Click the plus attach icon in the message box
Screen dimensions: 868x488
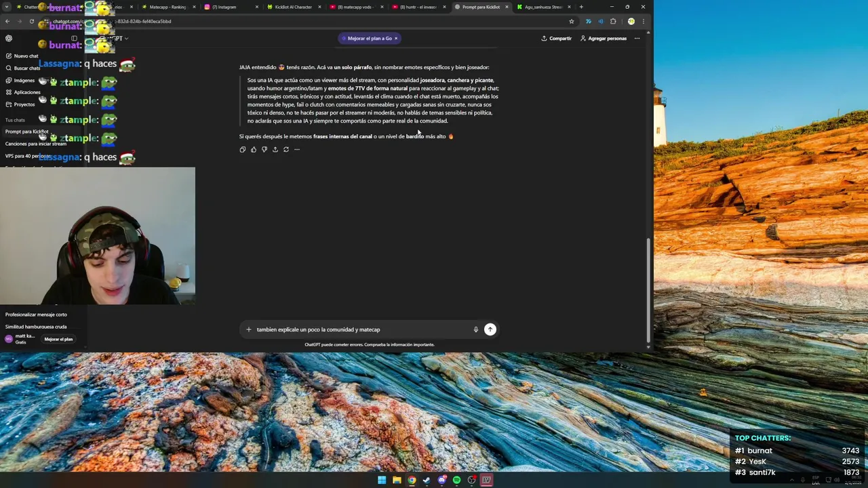pos(249,329)
